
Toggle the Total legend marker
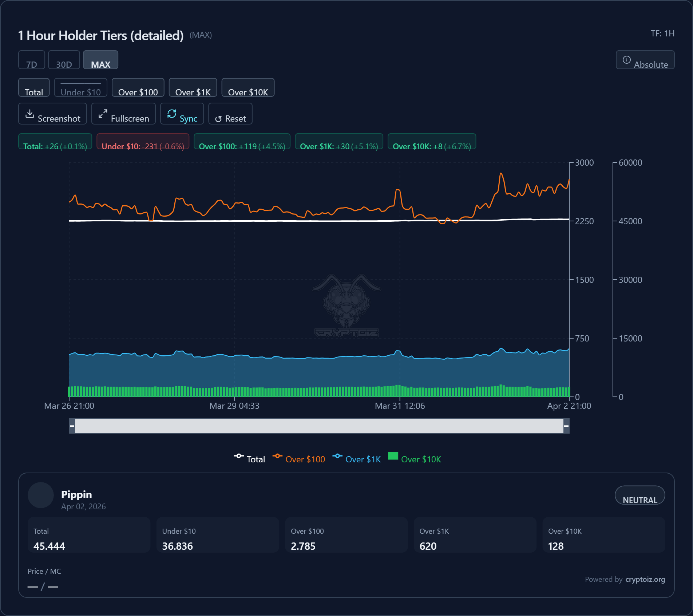point(239,456)
